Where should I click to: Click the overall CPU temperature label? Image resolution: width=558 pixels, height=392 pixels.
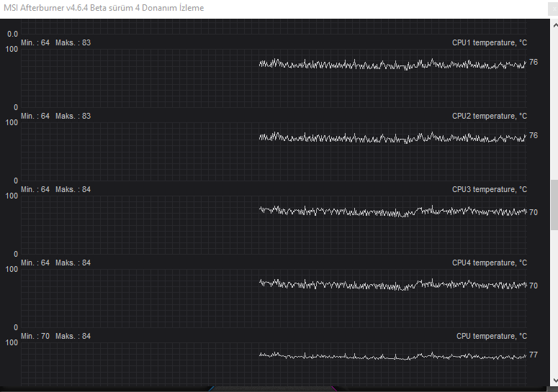click(x=492, y=336)
